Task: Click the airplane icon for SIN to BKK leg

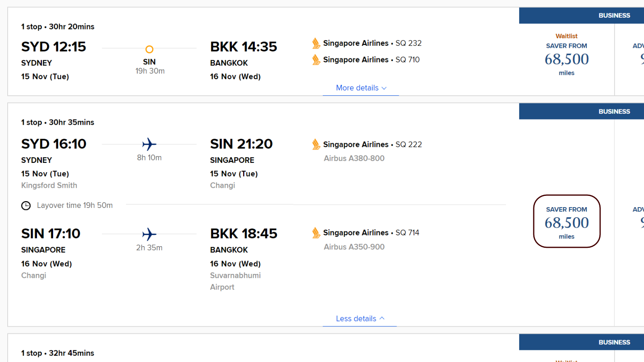Action: 149,234
